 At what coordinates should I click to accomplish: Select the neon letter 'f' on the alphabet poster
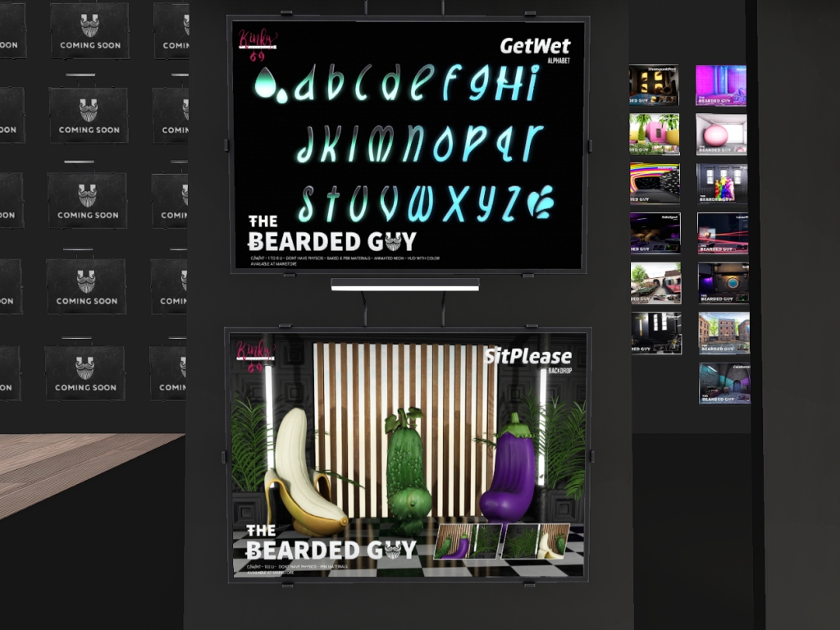(x=453, y=81)
